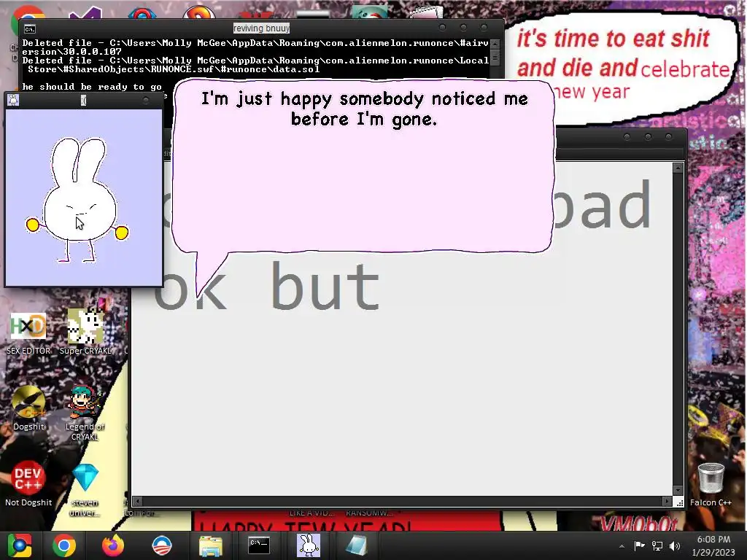This screenshot has height=560, width=747.
Task: Launch Chrome from the taskbar
Action: pos(64,545)
